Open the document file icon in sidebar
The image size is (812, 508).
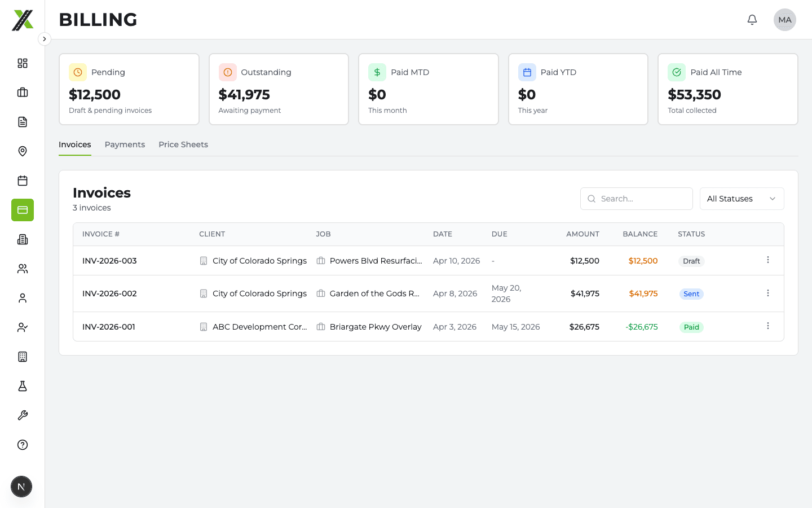pyautogui.click(x=23, y=122)
